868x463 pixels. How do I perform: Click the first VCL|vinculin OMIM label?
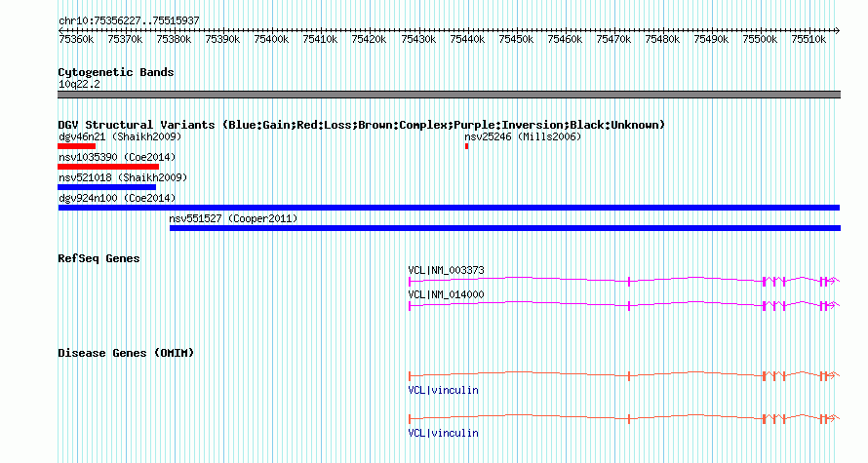click(x=444, y=391)
